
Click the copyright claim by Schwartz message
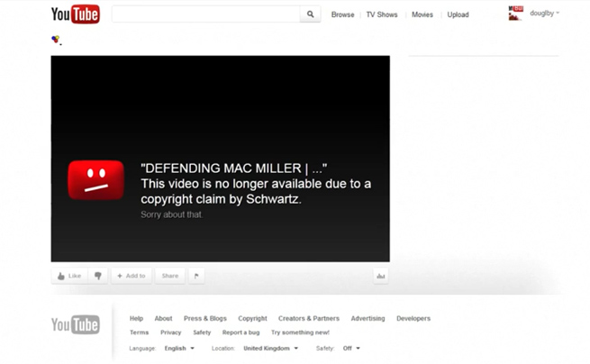point(256,191)
